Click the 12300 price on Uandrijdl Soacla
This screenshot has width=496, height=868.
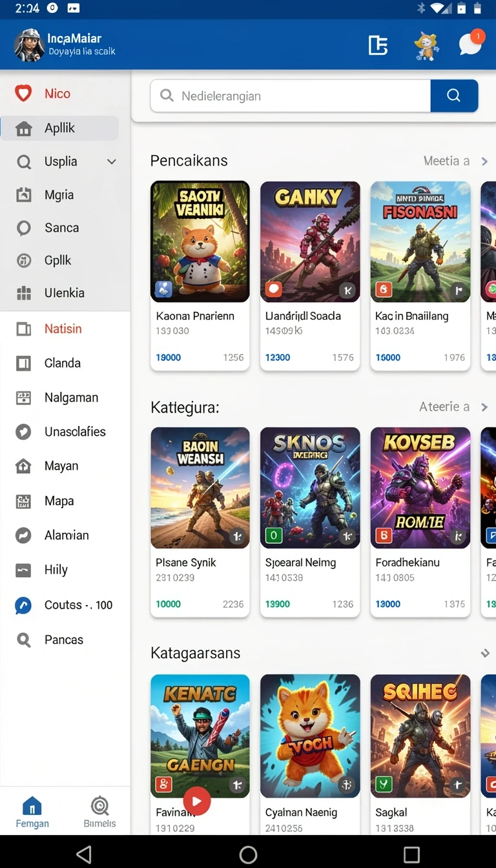(x=278, y=357)
